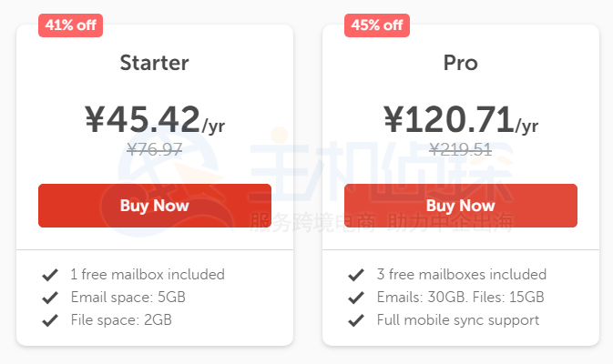Click Buy Now for Pro plan
613x364 pixels.
click(461, 206)
